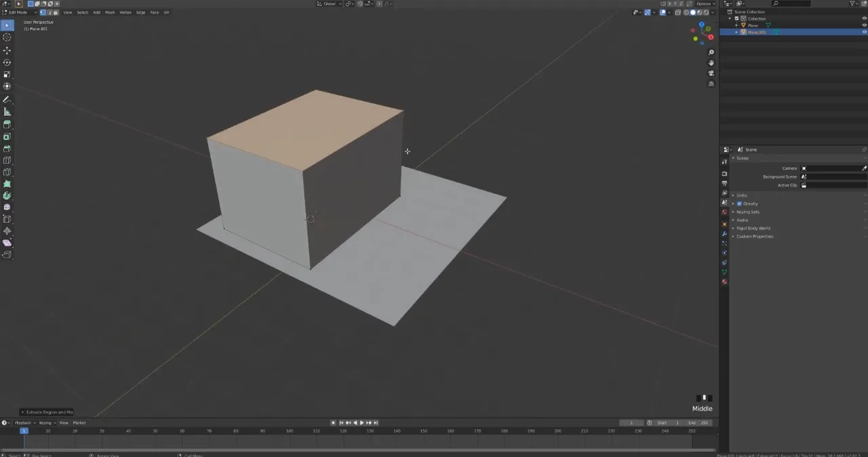Open the Modifier properties wrench tab
The image size is (868, 457).
coord(724,233)
